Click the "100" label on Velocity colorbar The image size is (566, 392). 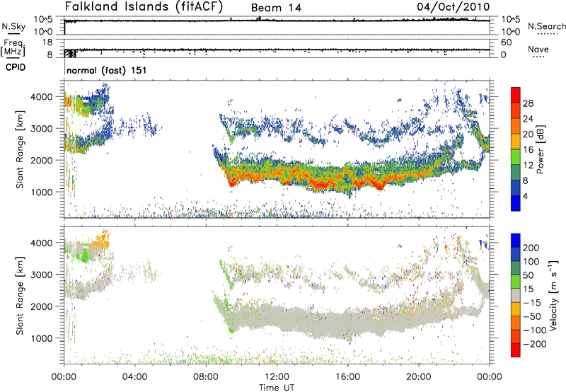coord(531,262)
